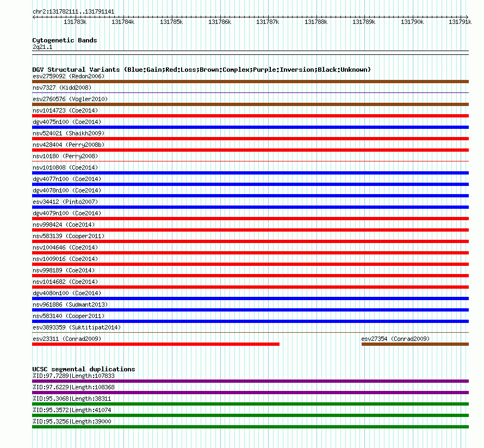Click the UCSC segmental duplications track title
Screen dimensions: 484x448
coord(84,369)
